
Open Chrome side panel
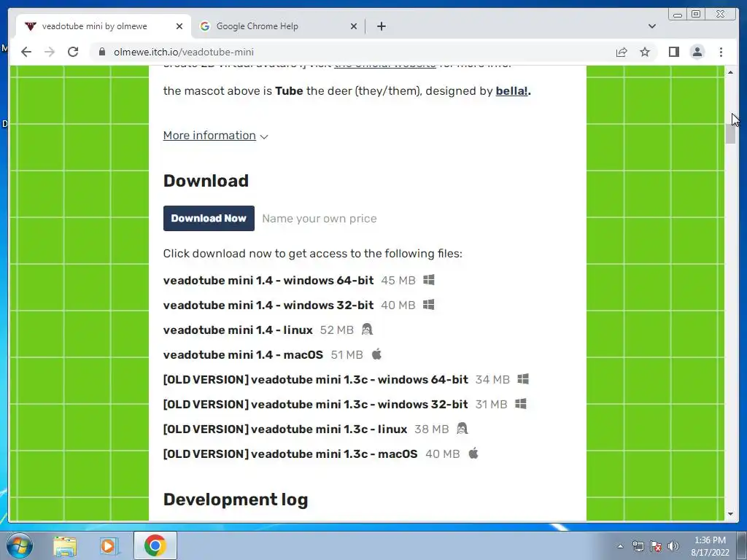pos(673,52)
